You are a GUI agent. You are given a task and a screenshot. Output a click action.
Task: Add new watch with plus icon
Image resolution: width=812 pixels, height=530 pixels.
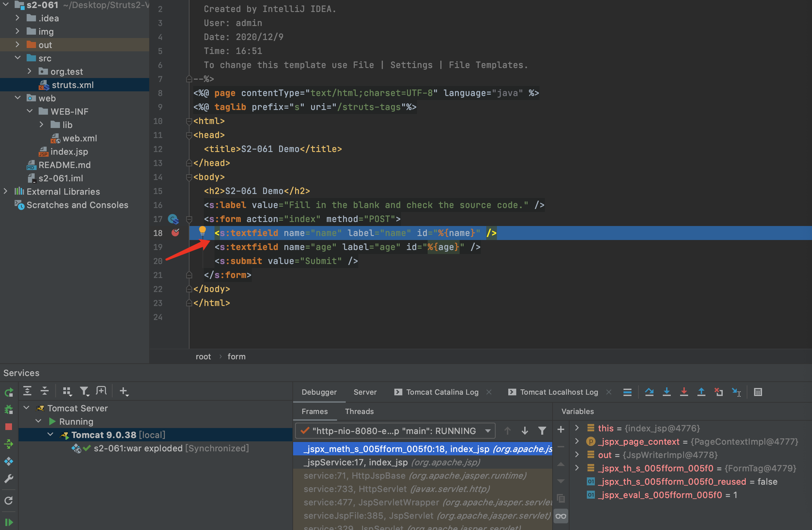point(561,430)
